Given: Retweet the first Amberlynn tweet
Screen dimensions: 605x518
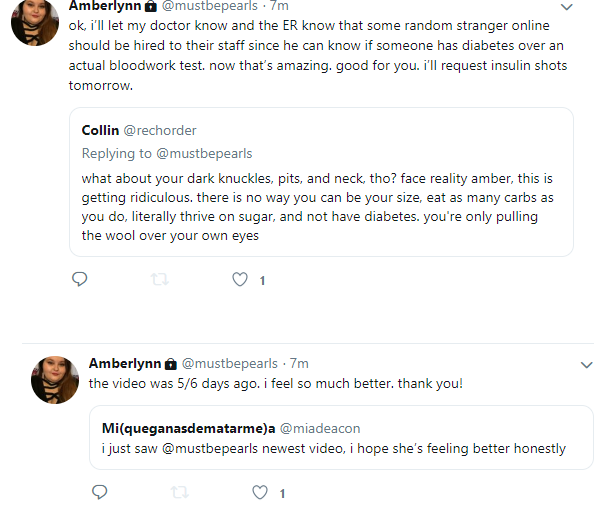Looking at the screenshot, I should coord(159,279).
